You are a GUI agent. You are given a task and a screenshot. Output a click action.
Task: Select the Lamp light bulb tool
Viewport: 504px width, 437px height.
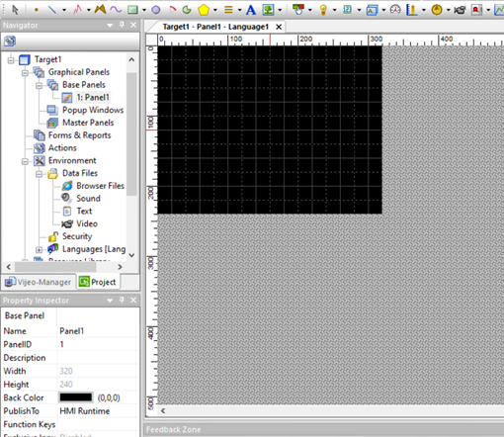click(x=323, y=10)
